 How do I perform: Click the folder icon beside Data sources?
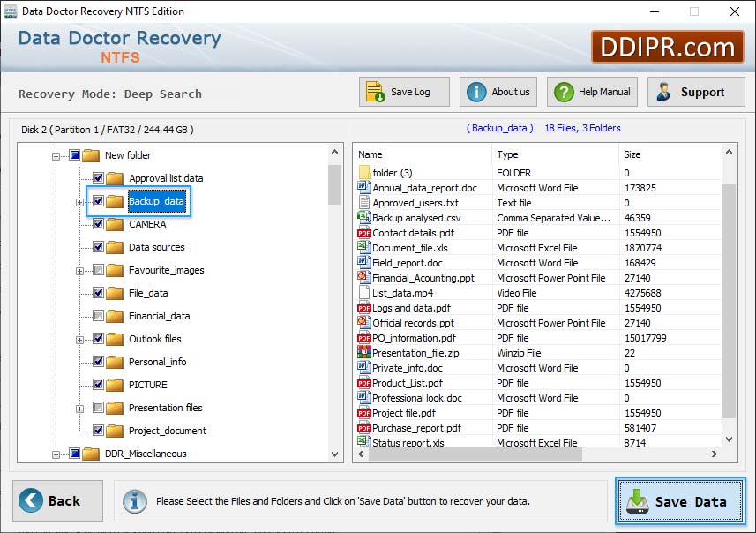tap(115, 247)
